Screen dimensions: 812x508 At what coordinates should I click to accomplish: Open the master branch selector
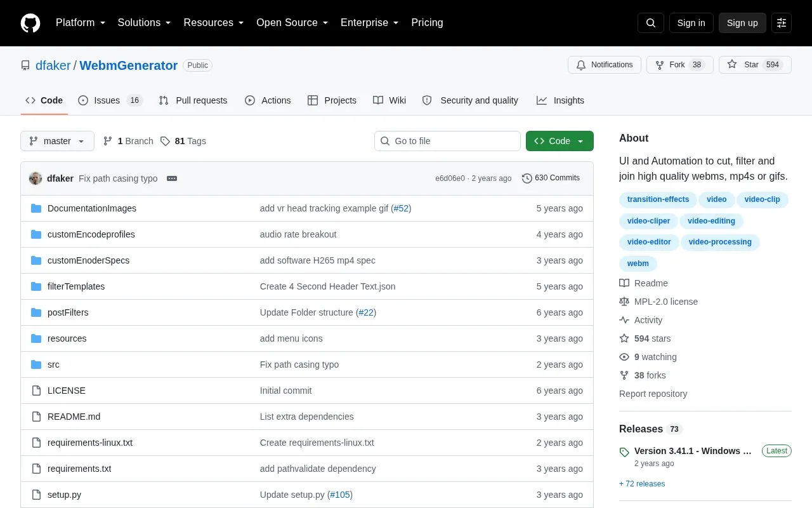point(57,141)
